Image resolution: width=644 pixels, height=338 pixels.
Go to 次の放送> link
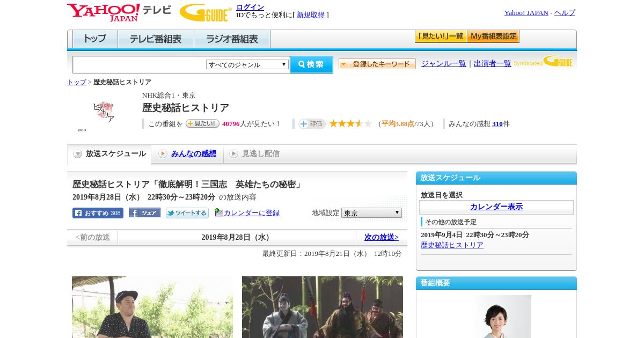382,237
